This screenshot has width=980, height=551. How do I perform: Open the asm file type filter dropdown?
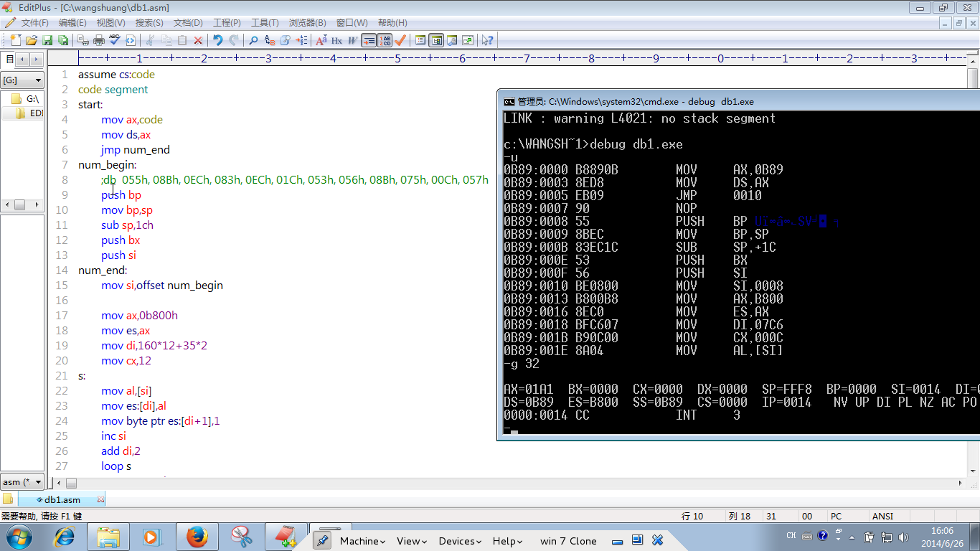coord(23,482)
